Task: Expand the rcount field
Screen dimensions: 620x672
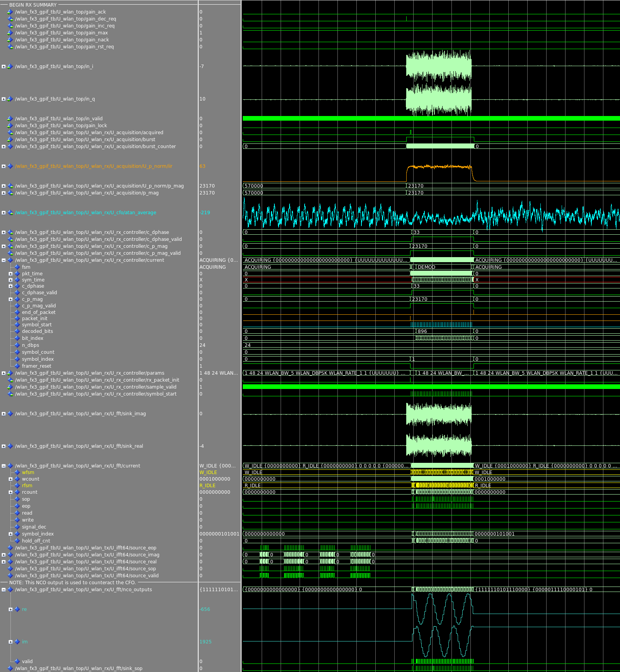Action: coord(10,492)
